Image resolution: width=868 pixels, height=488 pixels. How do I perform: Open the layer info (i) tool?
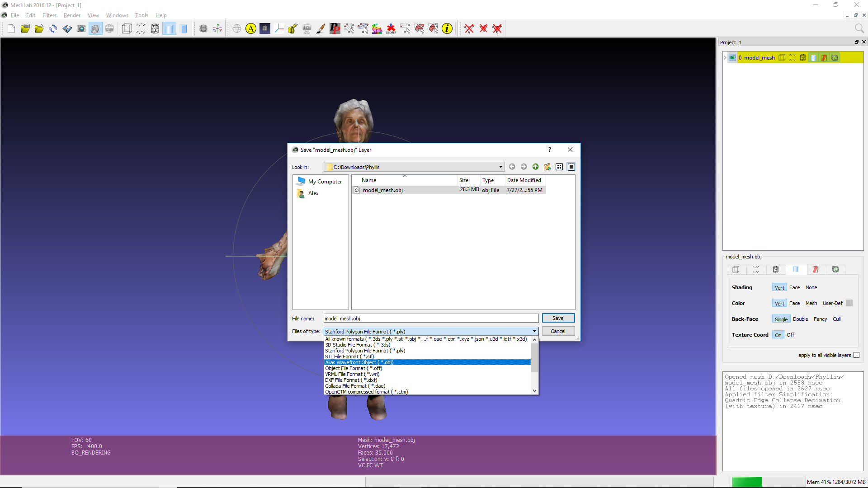pyautogui.click(x=447, y=28)
